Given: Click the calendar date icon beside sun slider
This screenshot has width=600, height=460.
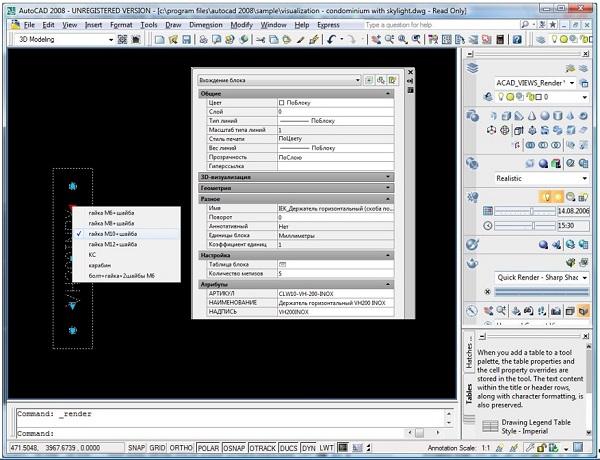Looking at the screenshot, I should coord(488,211).
